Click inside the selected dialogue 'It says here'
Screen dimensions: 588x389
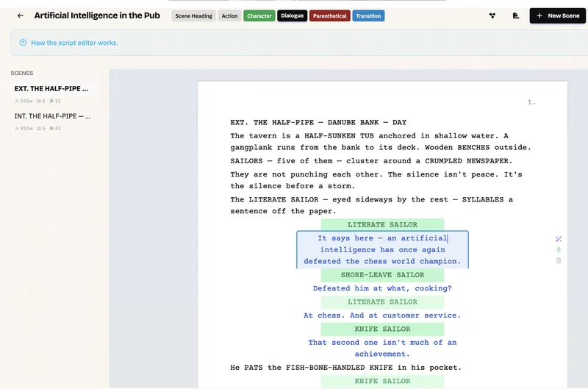tap(382, 249)
